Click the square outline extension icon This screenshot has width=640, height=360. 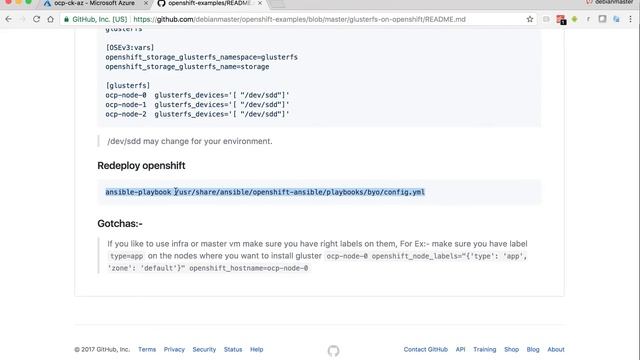pos(602,19)
